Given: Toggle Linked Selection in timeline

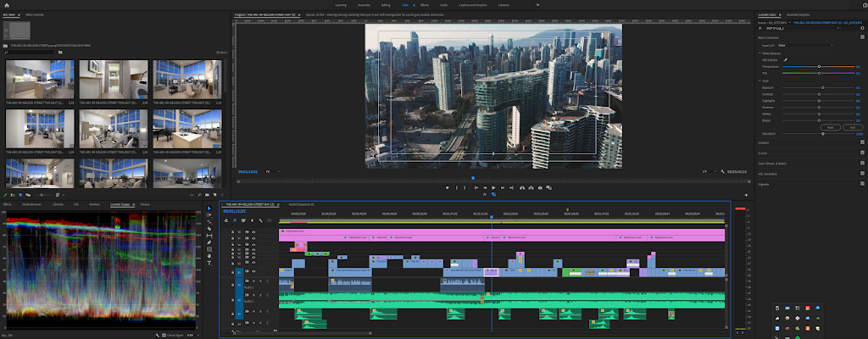Looking at the screenshot, I should (x=243, y=220).
